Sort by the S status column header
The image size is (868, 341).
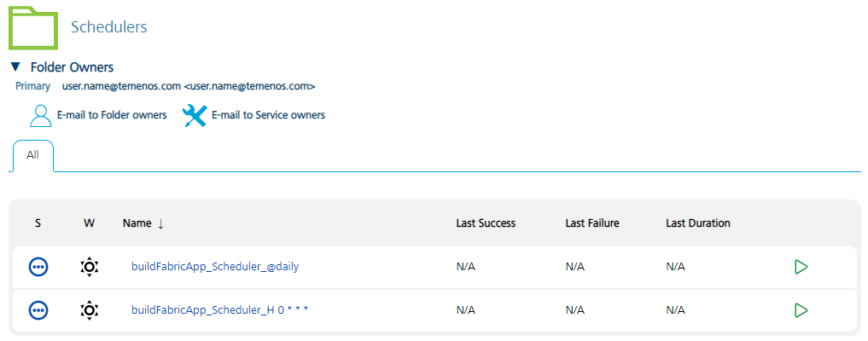pyautogui.click(x=38, y=223)
